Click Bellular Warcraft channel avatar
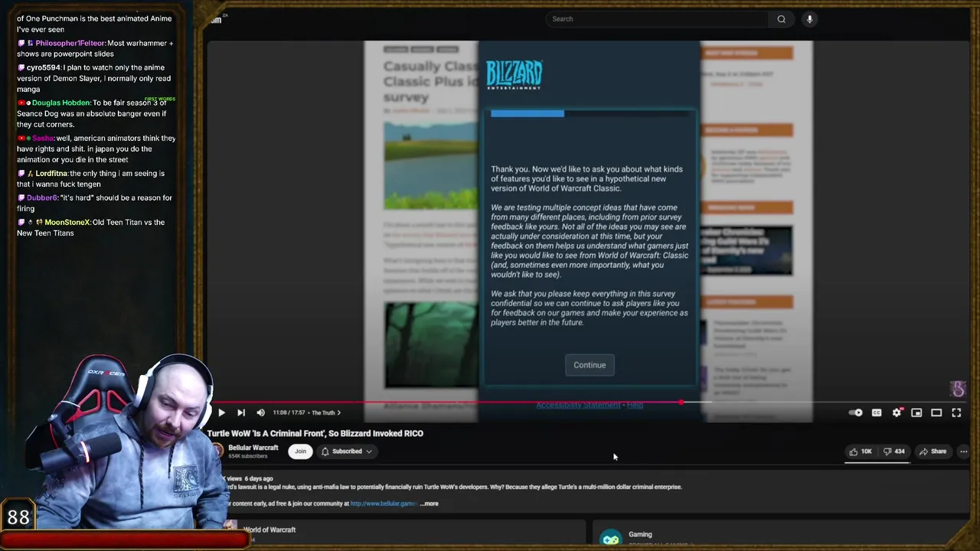The height and width of the screenshot is (551, 980). point(217,451)
